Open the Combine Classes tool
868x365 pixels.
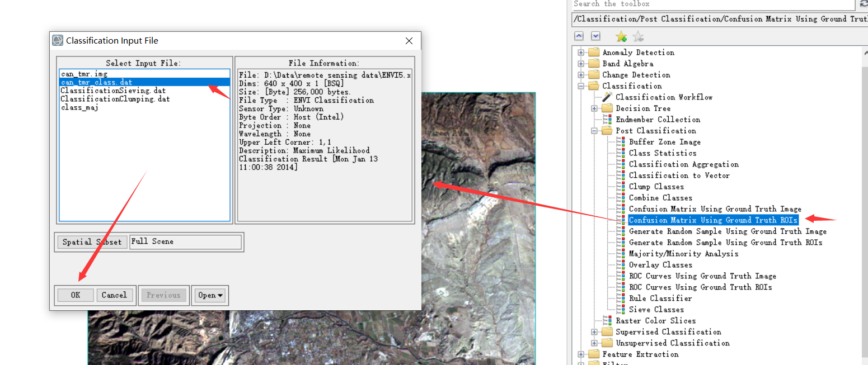point(660,198)
